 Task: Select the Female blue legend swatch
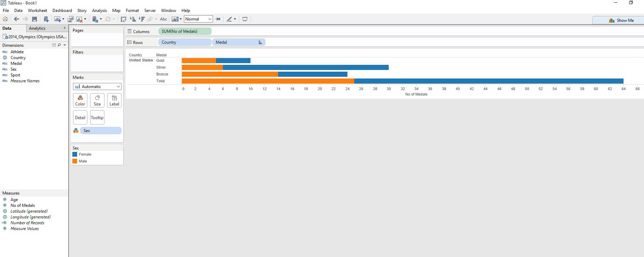[x=75, y=154]
